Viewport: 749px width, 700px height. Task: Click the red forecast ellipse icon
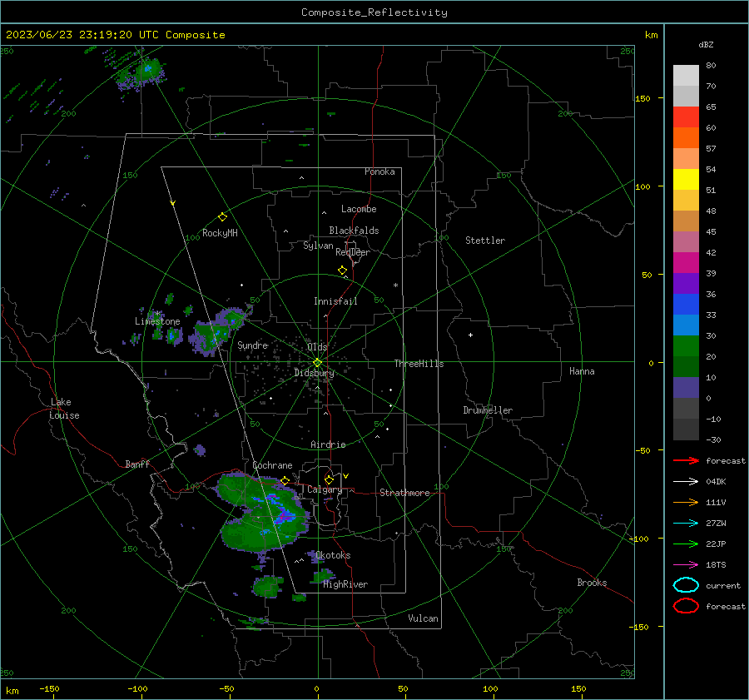point(686,606)
